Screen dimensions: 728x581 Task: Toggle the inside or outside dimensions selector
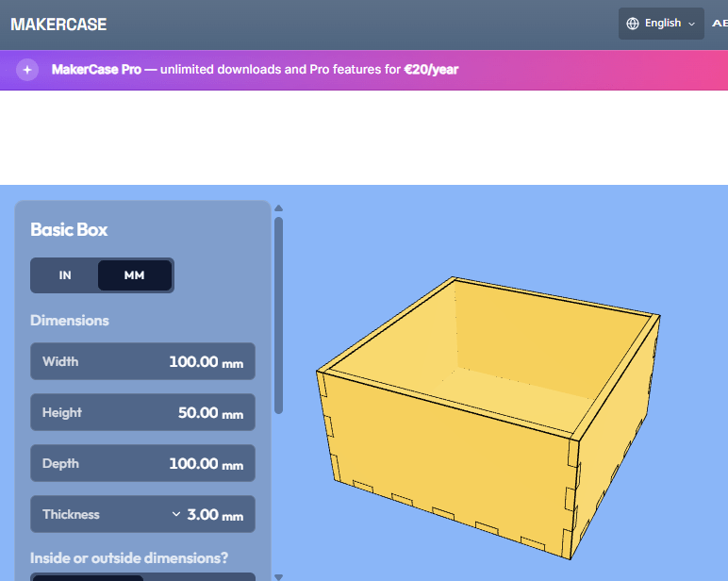(142, 577)
